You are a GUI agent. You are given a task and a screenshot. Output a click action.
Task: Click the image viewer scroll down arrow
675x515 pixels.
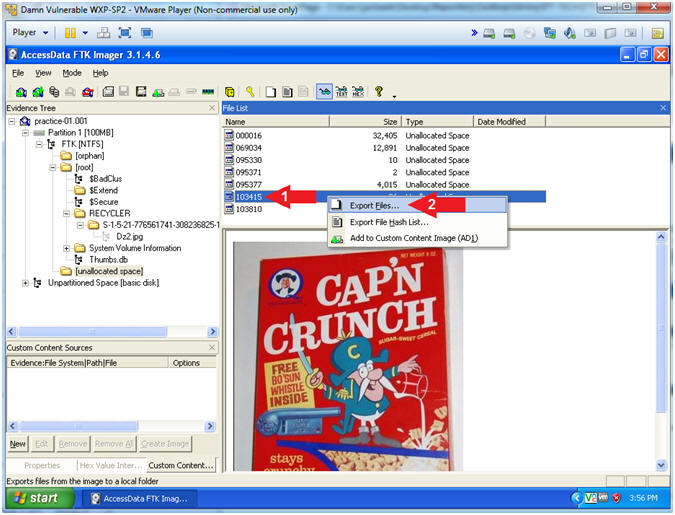coord(661,465)
